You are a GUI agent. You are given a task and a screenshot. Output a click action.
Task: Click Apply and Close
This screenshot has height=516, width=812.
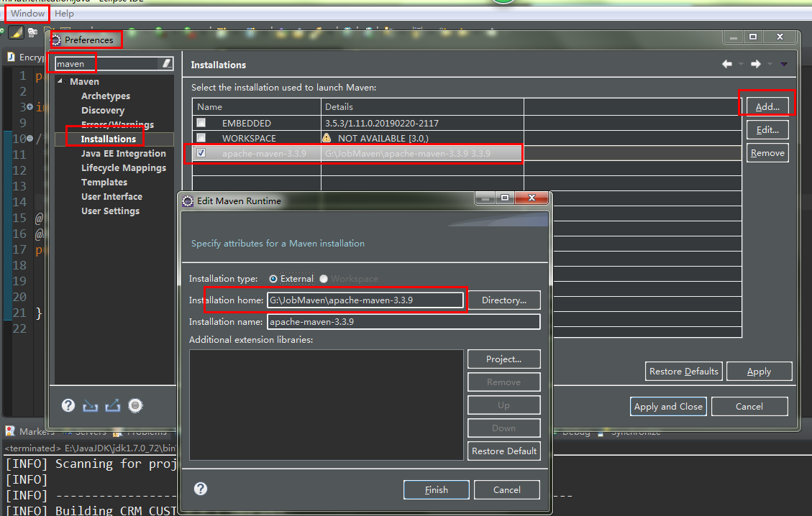[669, 406]
